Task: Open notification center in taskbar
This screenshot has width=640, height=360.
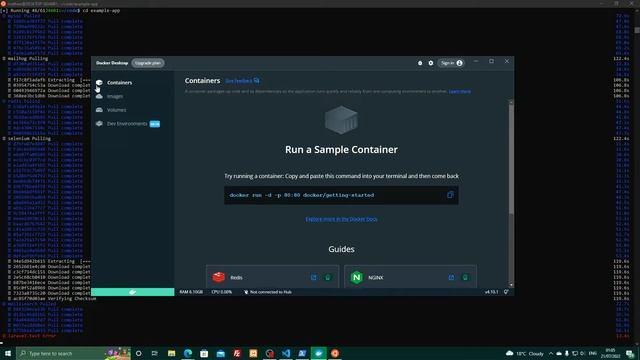Action: (x=630, y=353)
